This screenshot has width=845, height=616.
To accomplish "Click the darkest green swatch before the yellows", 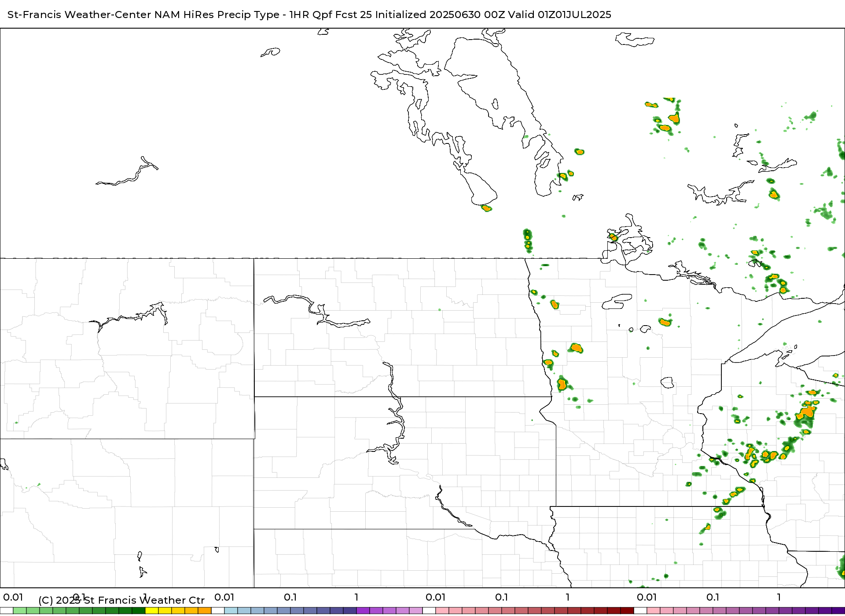I will (x=139, y=611).
